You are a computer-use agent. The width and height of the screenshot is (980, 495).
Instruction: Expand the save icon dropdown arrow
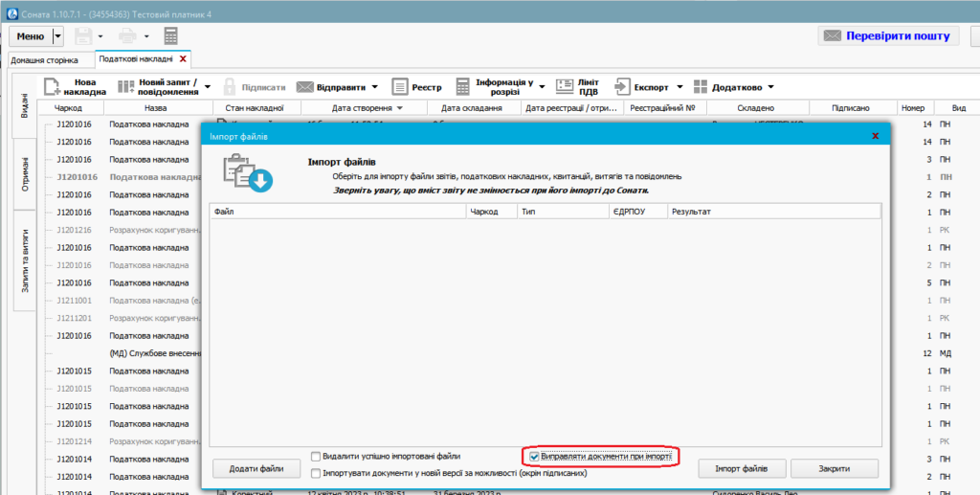(100, 37)
